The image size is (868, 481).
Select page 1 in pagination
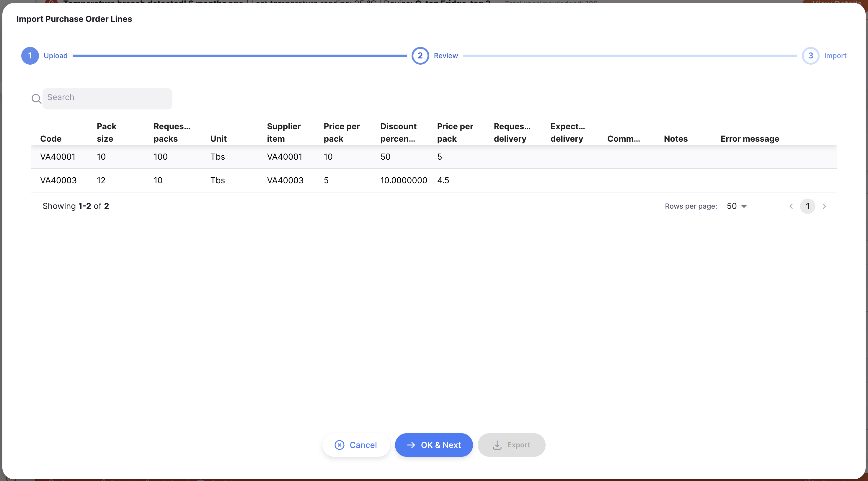tap(807, 206)
